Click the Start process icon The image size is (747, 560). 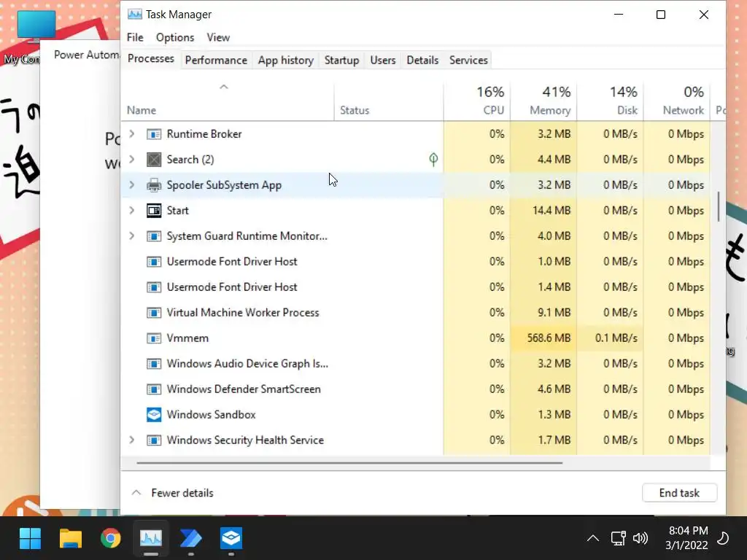[153, 211]
